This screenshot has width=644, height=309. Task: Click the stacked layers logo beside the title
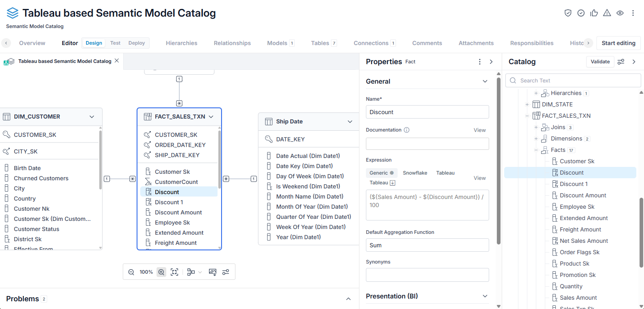[13, 13]
